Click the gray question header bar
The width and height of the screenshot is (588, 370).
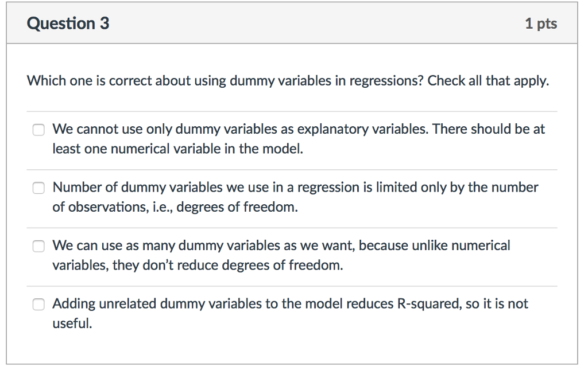click(x=292, y=23)
